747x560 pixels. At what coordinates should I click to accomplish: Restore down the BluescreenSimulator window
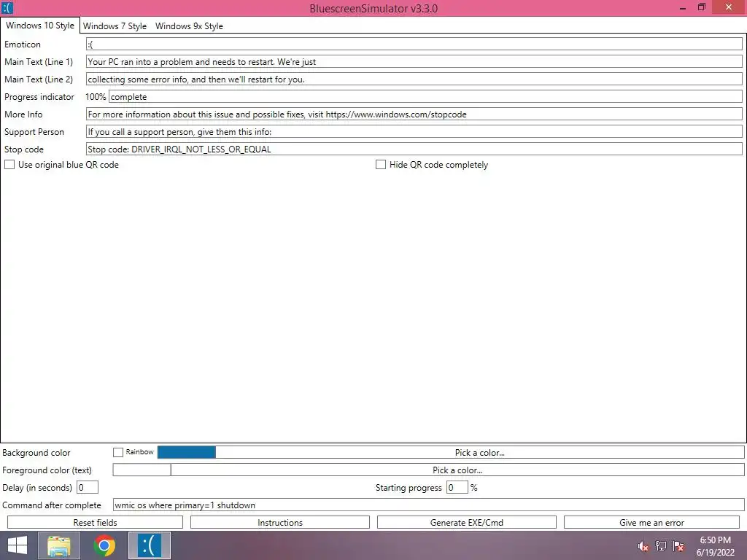click(701, 7)
